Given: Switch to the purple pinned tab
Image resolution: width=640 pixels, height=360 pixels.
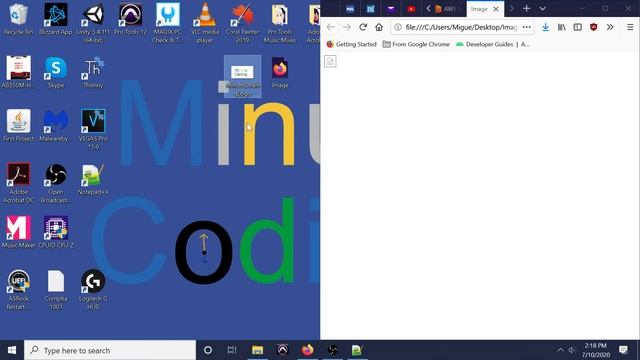Looking at the screenshot, I should pos(391,9).
